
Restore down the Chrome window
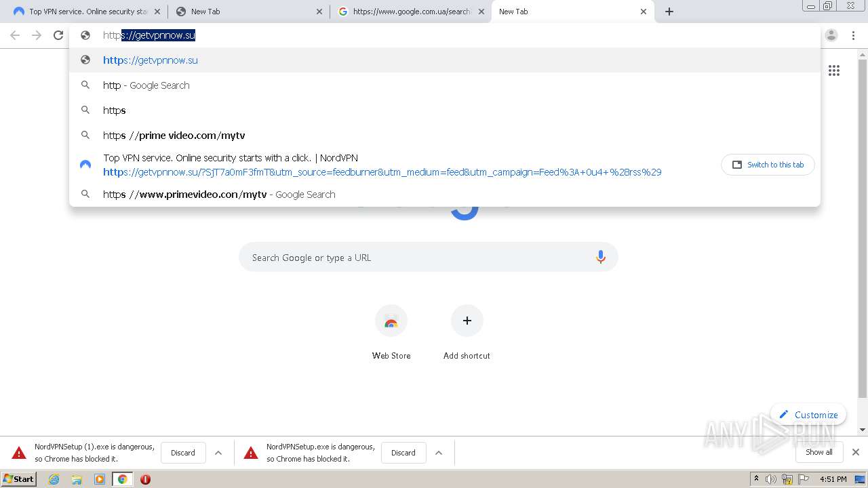tap(828, 5)
